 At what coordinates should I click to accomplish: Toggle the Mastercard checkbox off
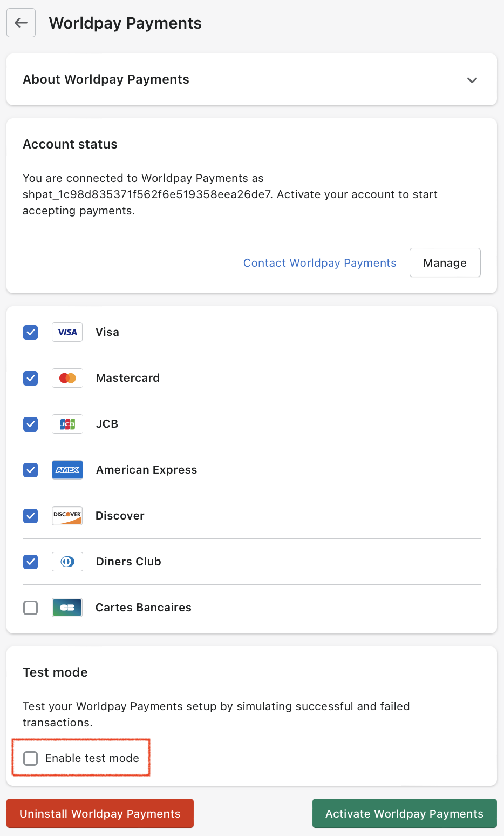pos(31,378)
